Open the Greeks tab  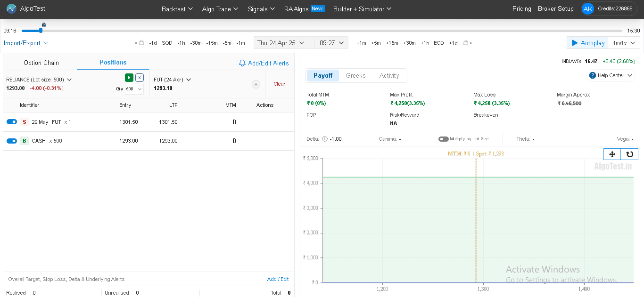point(355,76)
